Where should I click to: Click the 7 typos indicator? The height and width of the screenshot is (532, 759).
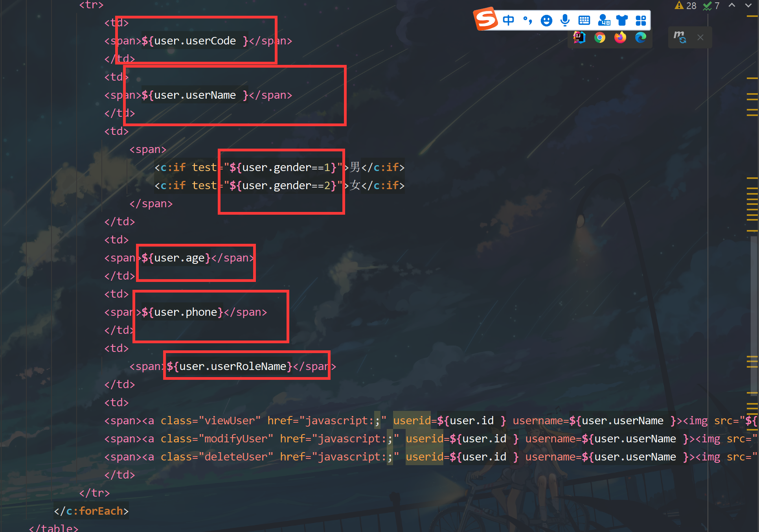tap(711, 6)
